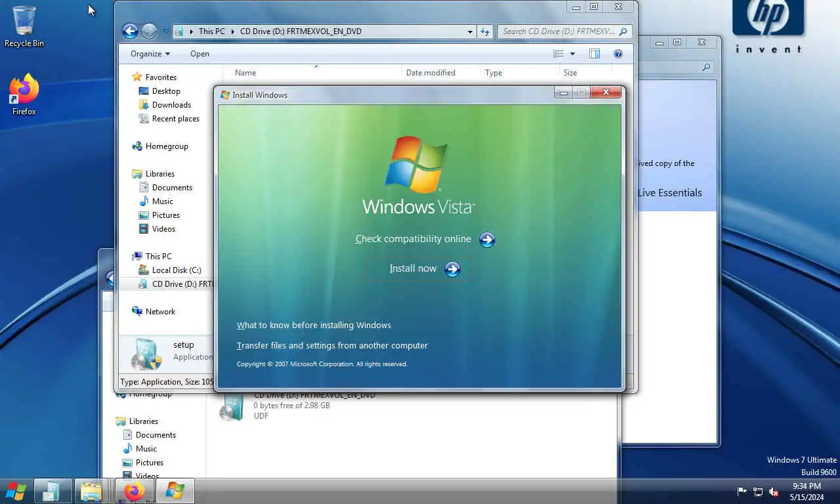
Task: Click the network tray icon
Action: pyautogui.click(x=758, y=492)
